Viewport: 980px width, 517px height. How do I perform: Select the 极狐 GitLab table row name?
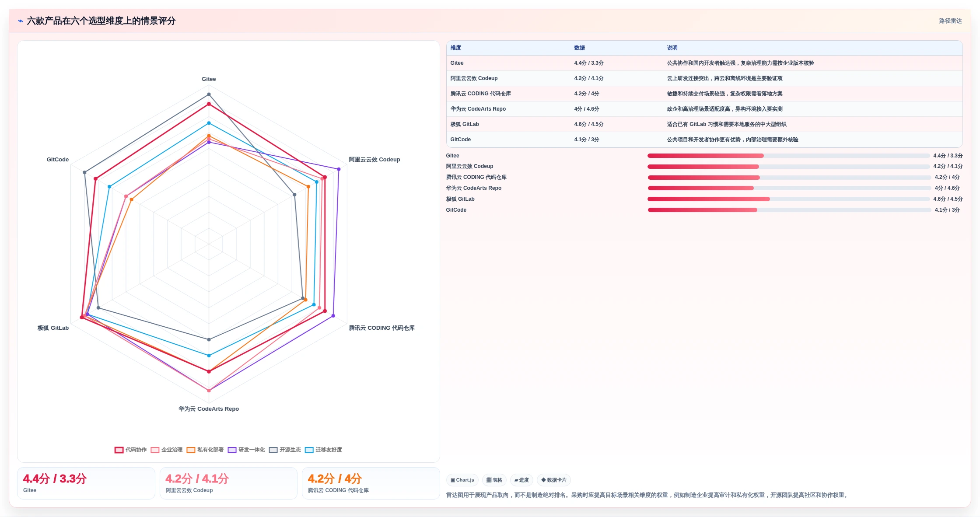pyautogui.click(x=465, y=124)
